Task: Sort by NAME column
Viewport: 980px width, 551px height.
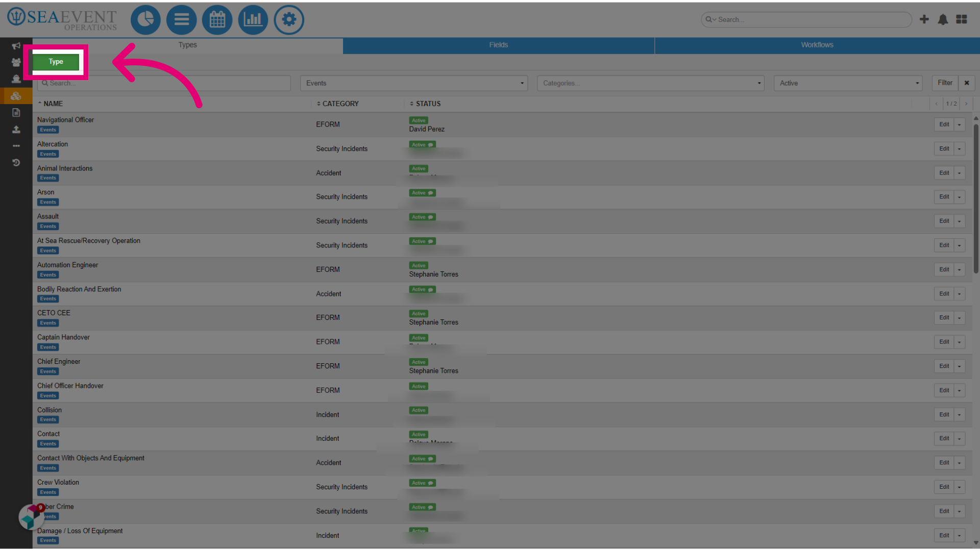Action: [51, 104]
